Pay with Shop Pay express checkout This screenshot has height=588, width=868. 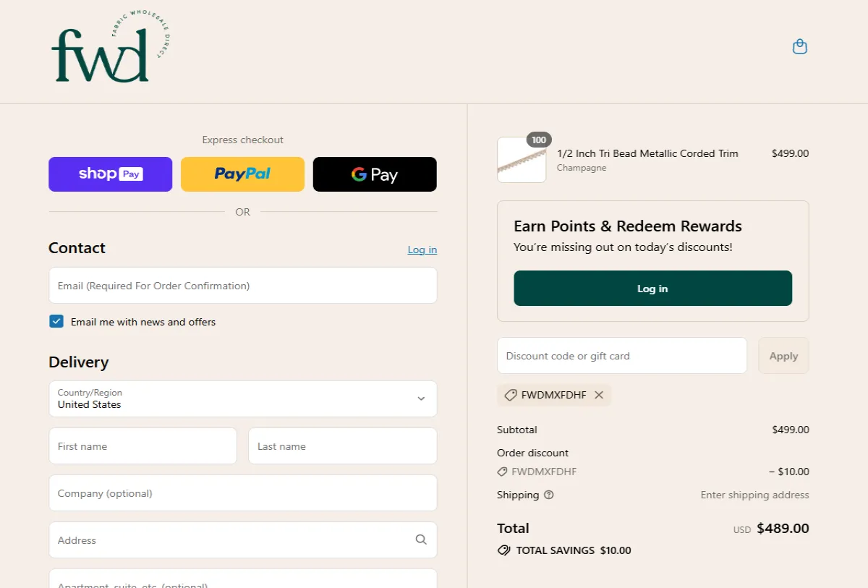coord(111,174)
